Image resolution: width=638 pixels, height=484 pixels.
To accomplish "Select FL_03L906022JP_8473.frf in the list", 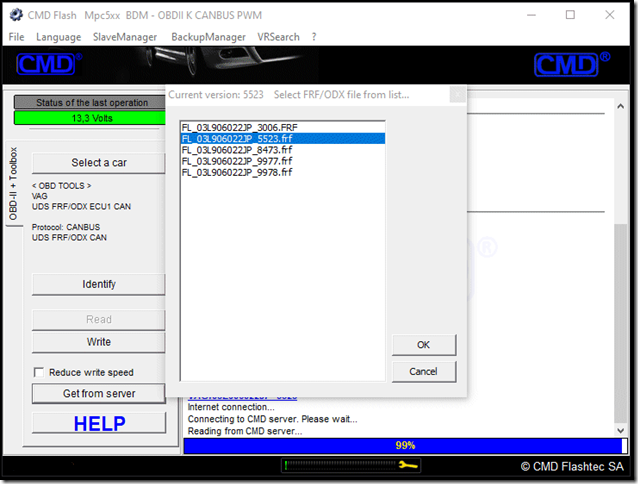I will click(283, 150).
